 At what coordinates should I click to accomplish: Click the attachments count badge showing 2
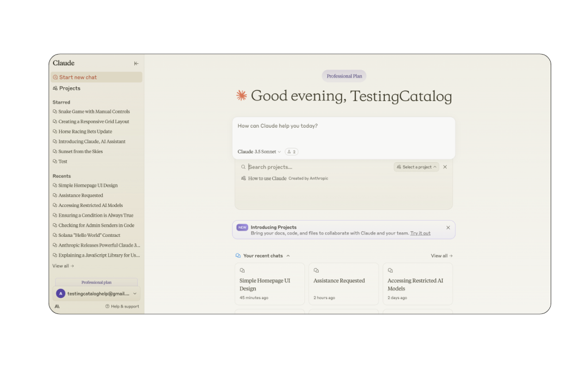pos(292,152)
